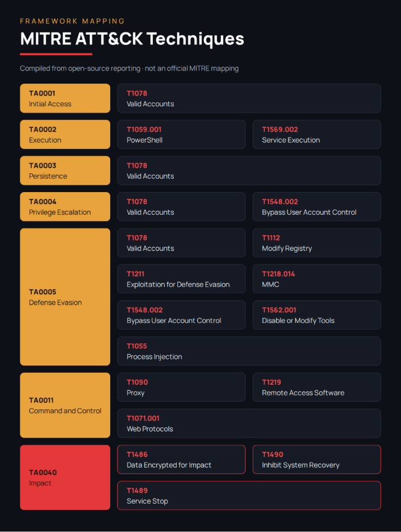Click the T1569.002 Service Execution card
The width and height of the screenshot is (401, 532).
tap(316, 134)
